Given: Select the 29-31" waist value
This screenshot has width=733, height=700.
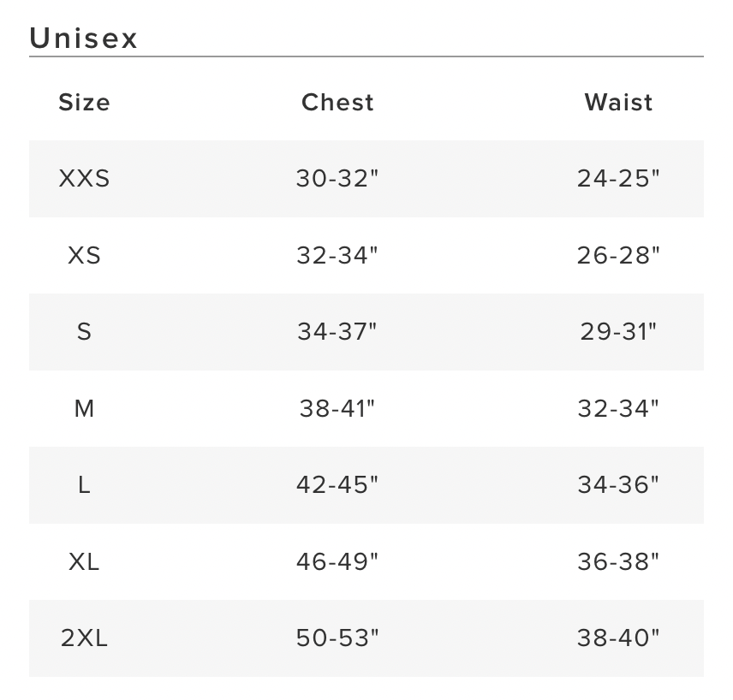Looking at the screenshot, I should point(618,332).
